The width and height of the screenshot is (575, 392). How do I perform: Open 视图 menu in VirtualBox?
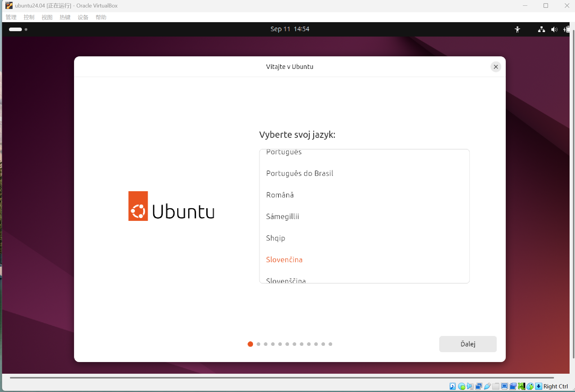click(x=47, y=17)
